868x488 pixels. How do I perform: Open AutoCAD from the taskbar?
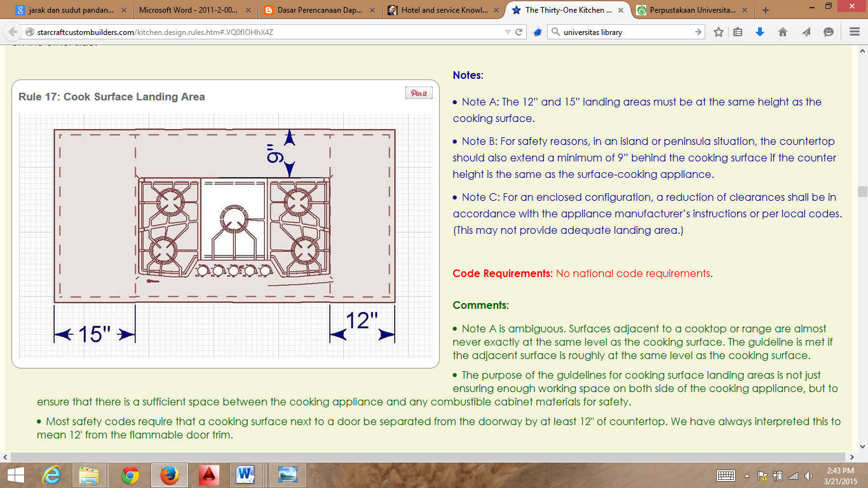(208, 475)
